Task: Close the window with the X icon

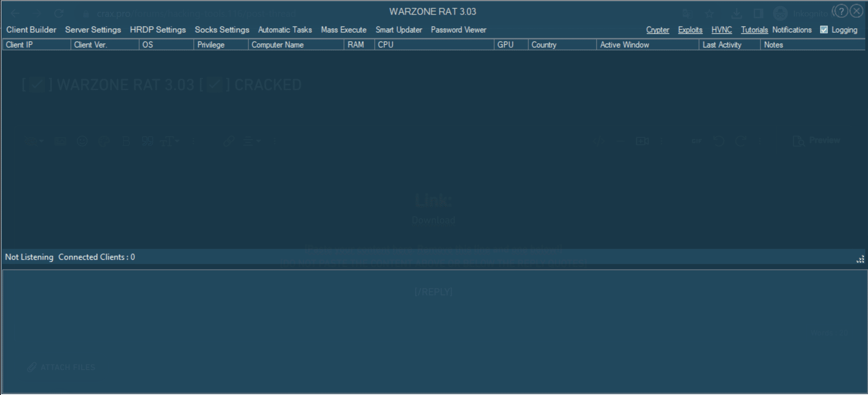Action: point(857,11)
